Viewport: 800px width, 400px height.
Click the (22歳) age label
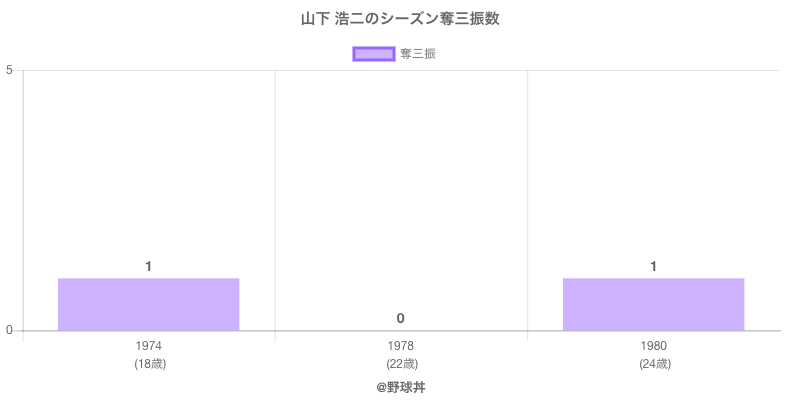point(401,364)
